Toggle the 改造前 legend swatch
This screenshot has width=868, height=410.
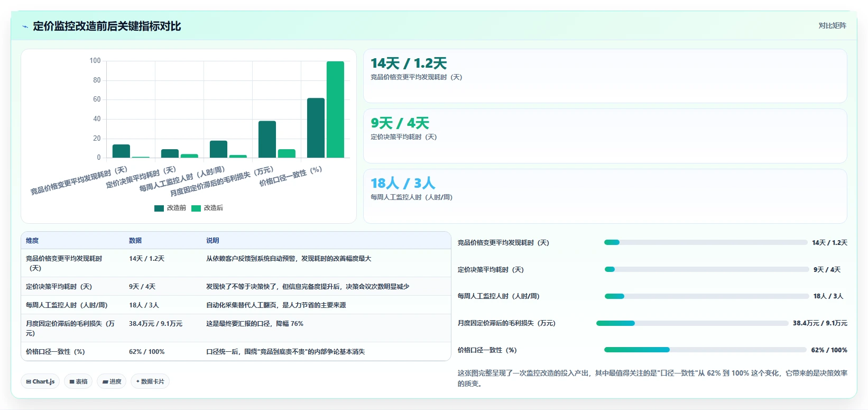tap(159, 208)
